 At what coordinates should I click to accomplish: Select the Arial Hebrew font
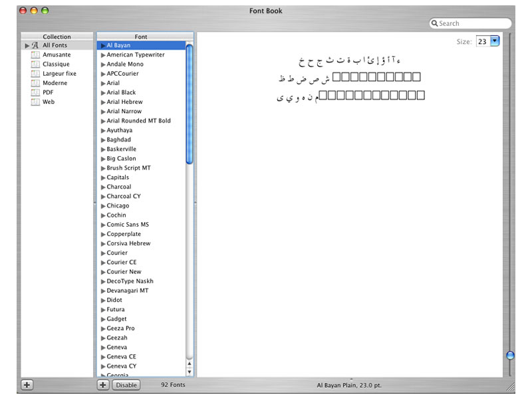[124, 102]
